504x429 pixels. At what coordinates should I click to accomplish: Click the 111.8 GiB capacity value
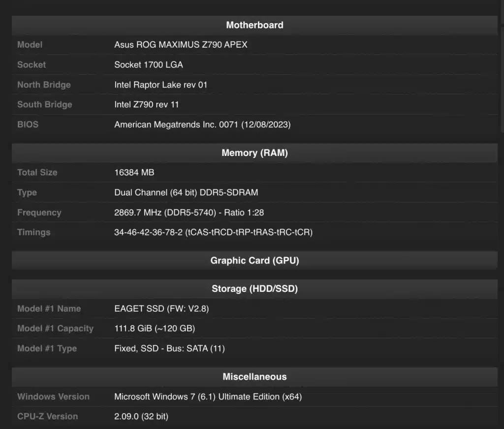tap(155, 329)
